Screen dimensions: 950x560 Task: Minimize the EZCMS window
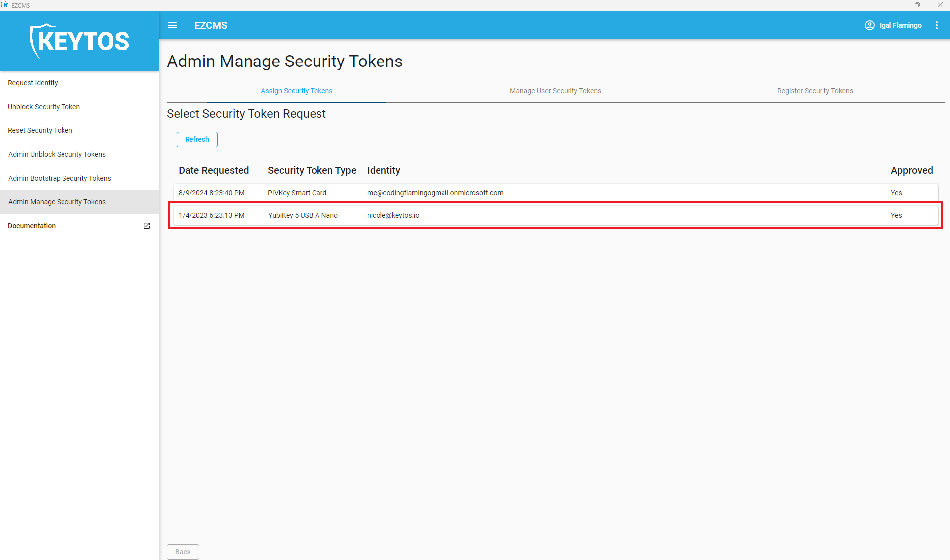click(894, 5)
